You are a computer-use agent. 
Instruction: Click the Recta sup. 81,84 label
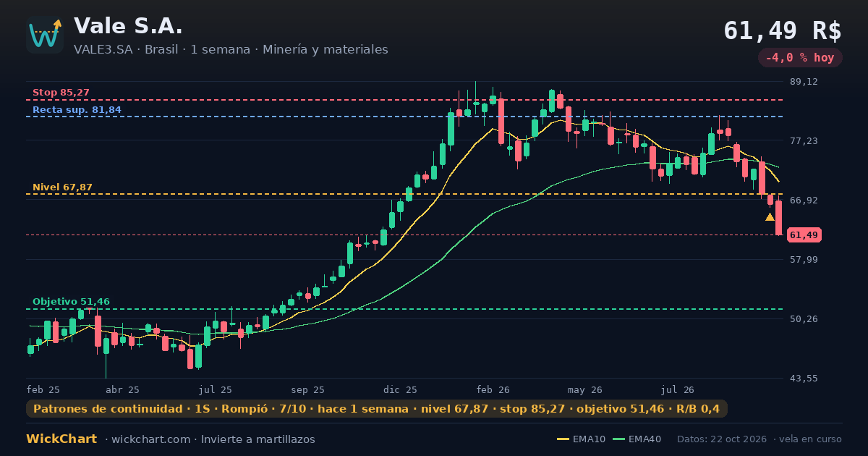[x=77, y=110]
